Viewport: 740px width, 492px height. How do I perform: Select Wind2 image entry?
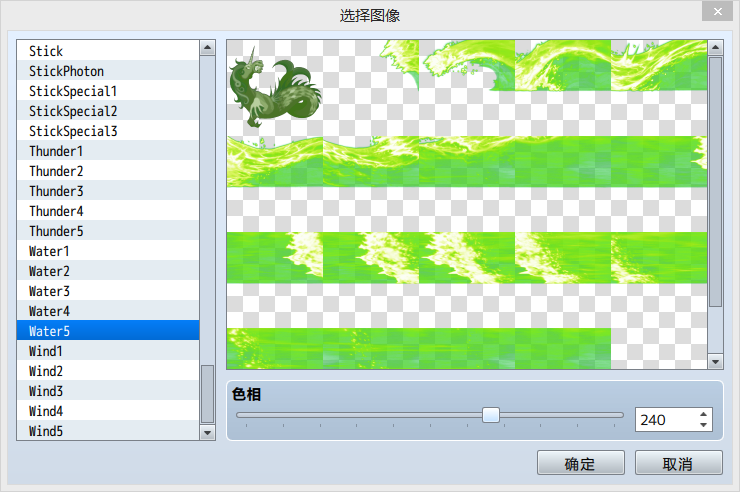pyautogui.click(x=108, y=371)
